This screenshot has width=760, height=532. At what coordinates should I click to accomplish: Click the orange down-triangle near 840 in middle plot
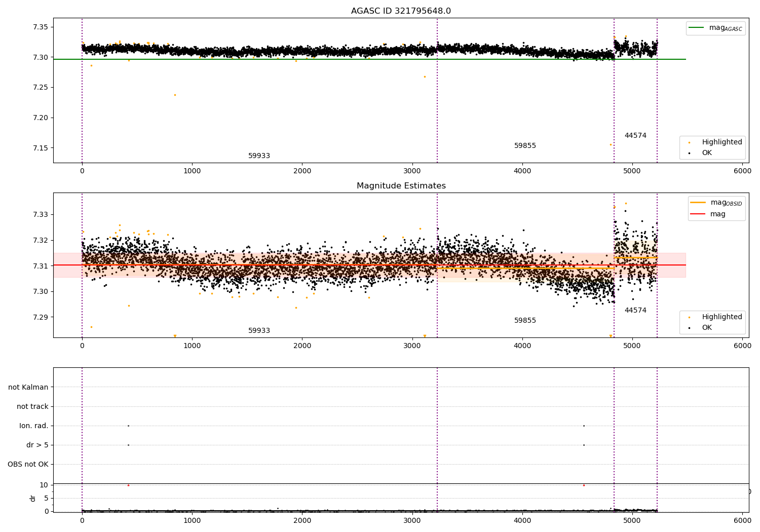click(175, 336)
